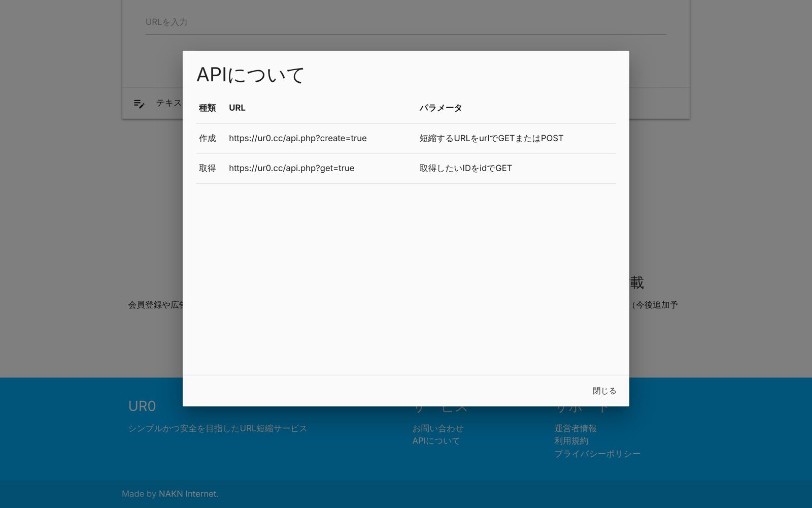Open the 運営者情報 footer link
This screenshot has width=812, height=508.
point(575,429)
